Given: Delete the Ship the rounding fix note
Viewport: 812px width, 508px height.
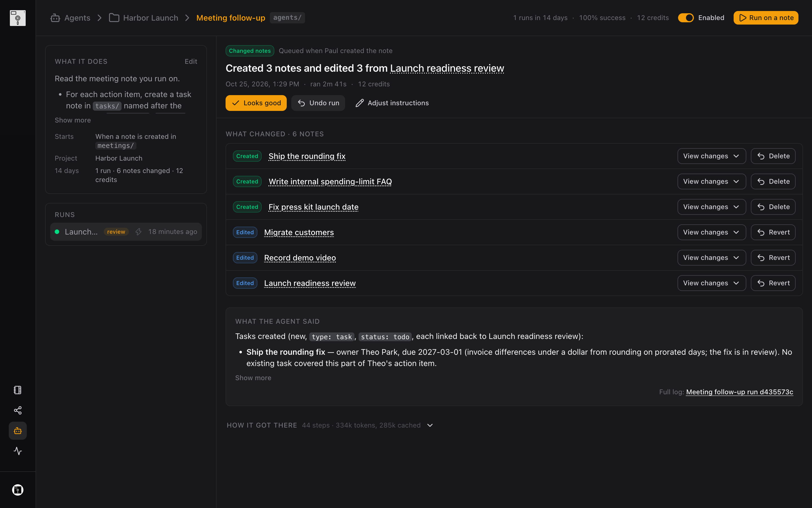Looking at the screenshot, I should tap(773, 156).
